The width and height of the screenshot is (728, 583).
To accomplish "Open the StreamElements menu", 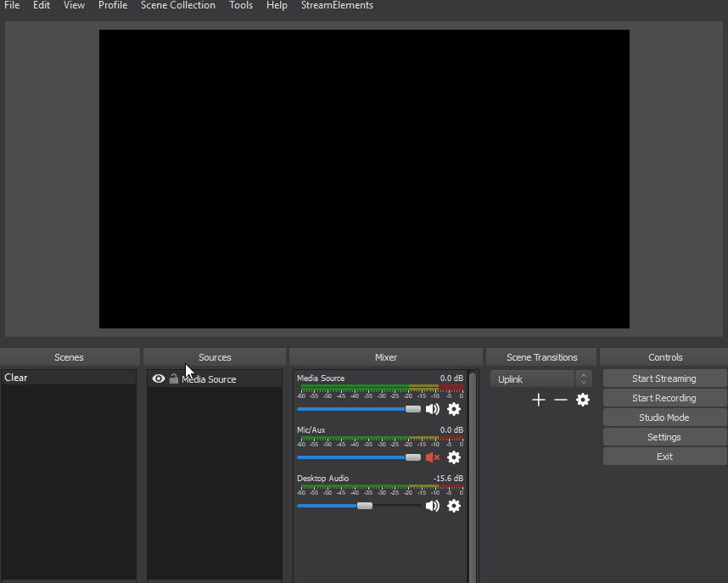I will point(337,6).
